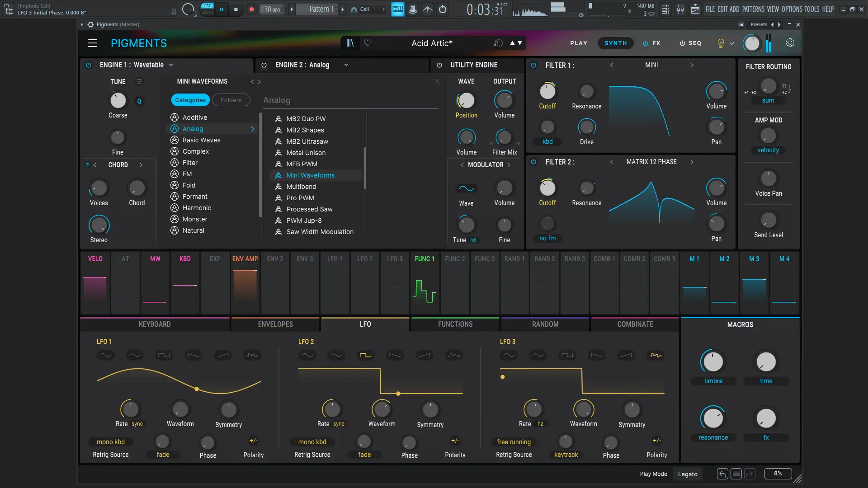Select sample-and-hold waveform icon for LFO 2
The width and height of the screenshot is (868, 488).
454,356
